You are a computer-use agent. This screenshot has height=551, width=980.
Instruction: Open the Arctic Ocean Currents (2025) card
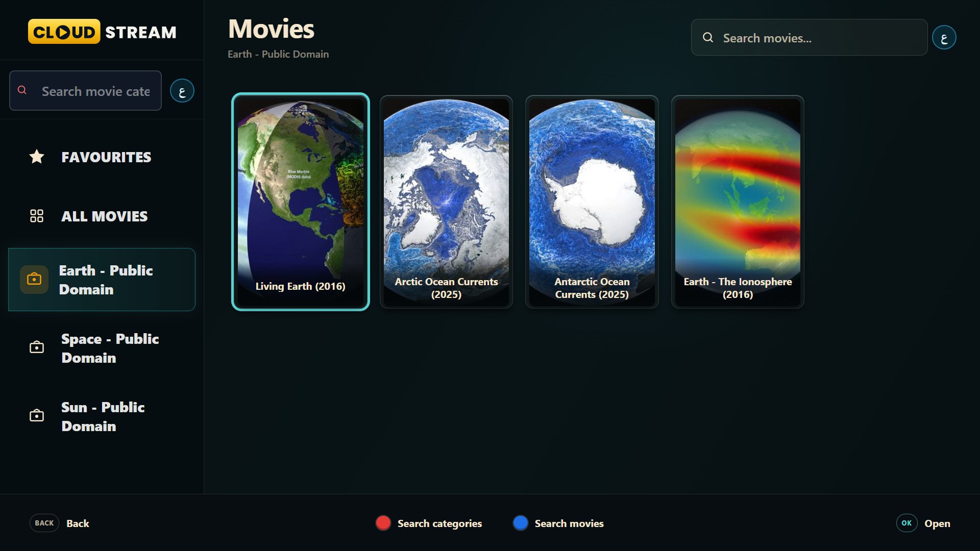coord(446,202)
